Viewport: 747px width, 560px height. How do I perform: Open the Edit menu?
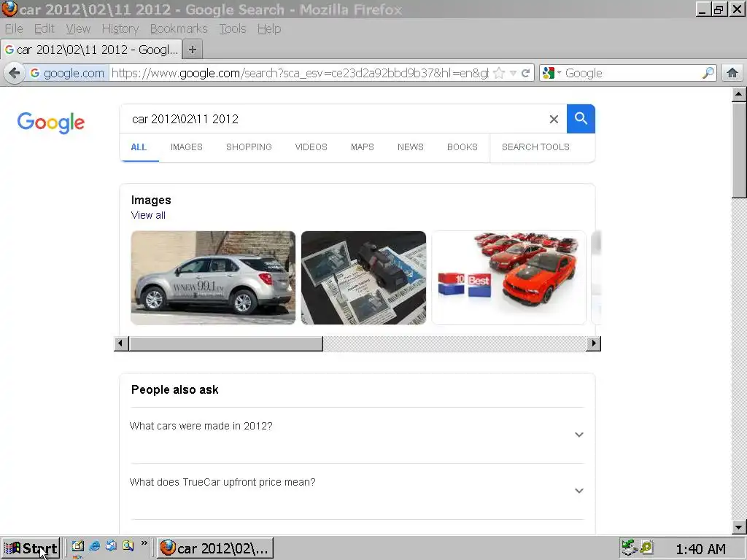pos(44,28)
